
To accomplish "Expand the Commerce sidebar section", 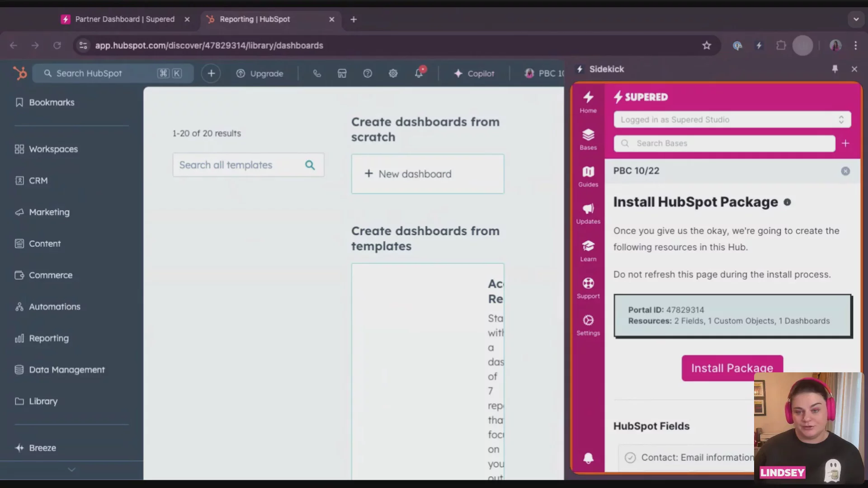I will 44,275.
